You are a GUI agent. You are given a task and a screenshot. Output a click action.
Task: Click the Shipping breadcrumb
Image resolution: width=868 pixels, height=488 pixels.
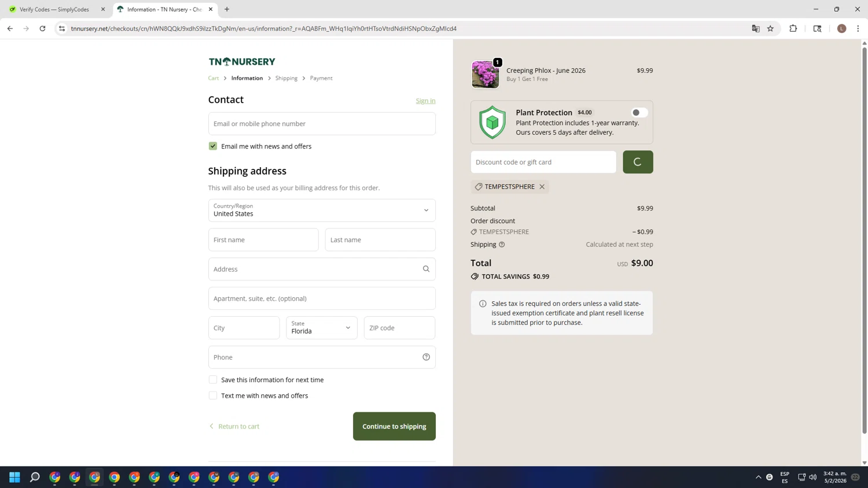point(286,78)
